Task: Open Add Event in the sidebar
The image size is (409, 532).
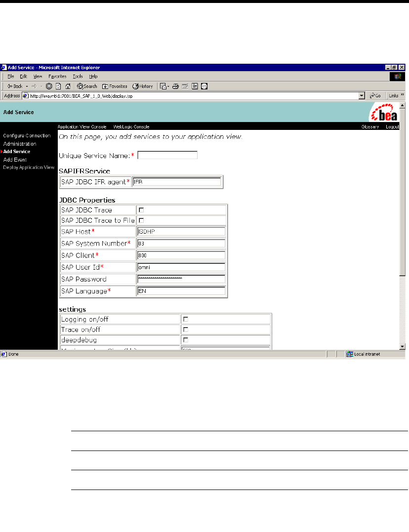Action: click(15, 160)
